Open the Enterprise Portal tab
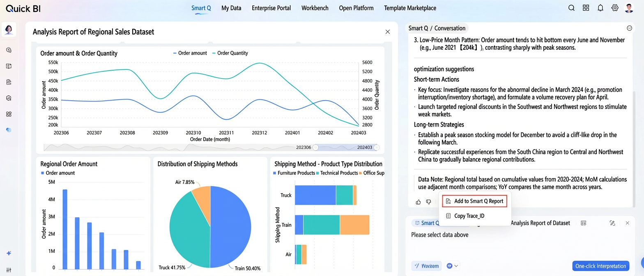Viewport: 644px width, 276px height. pyautogui.click(x=271, y=8)
